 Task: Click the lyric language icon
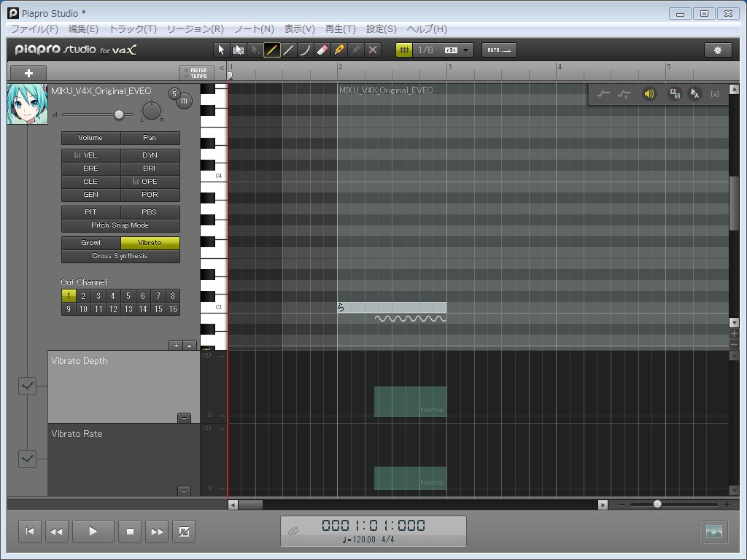tap(694, 94)
